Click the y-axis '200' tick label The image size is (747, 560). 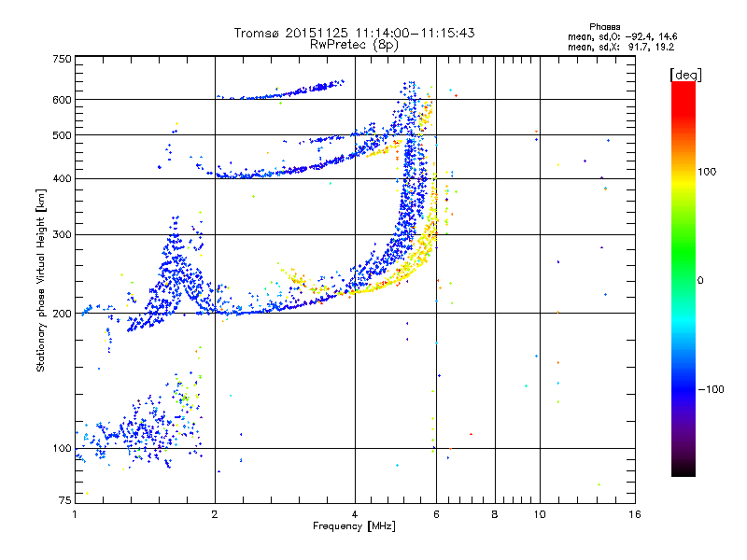62,314
